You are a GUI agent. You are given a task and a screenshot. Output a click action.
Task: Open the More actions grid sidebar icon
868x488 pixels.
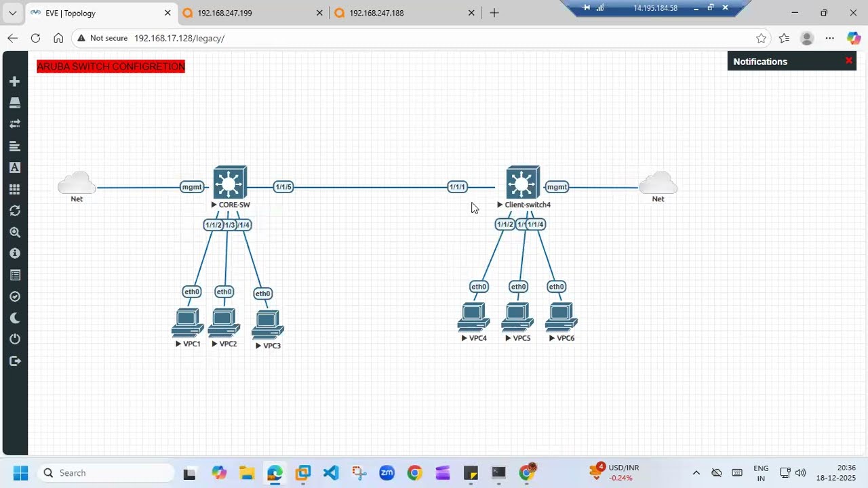14,189
